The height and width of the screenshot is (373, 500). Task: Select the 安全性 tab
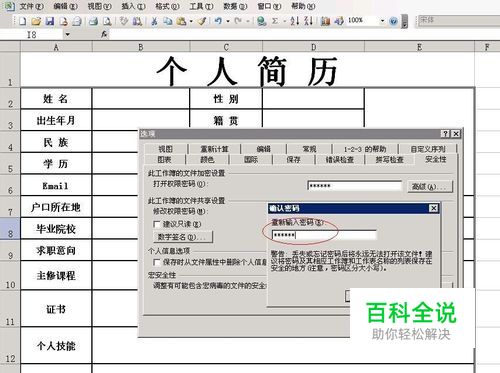[436, 159]
